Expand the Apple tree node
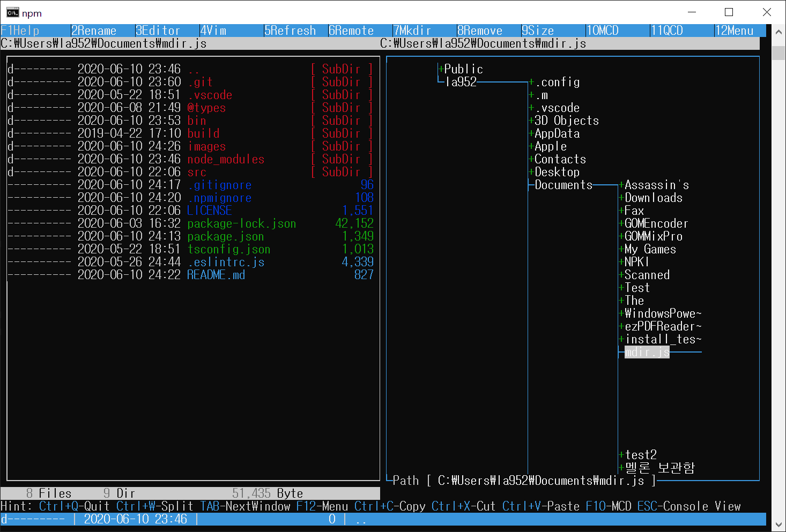The width and height of the screenshot is (786, 532). 531,146
